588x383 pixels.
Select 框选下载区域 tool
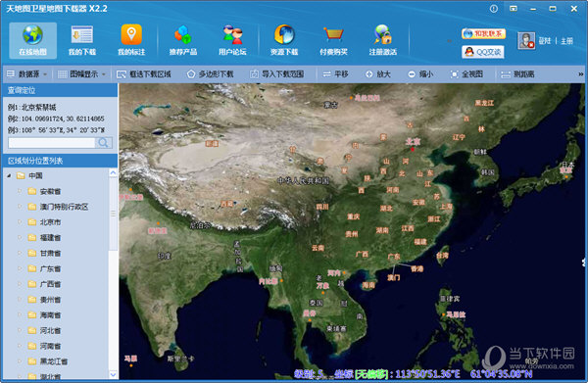tap(144, 74)
